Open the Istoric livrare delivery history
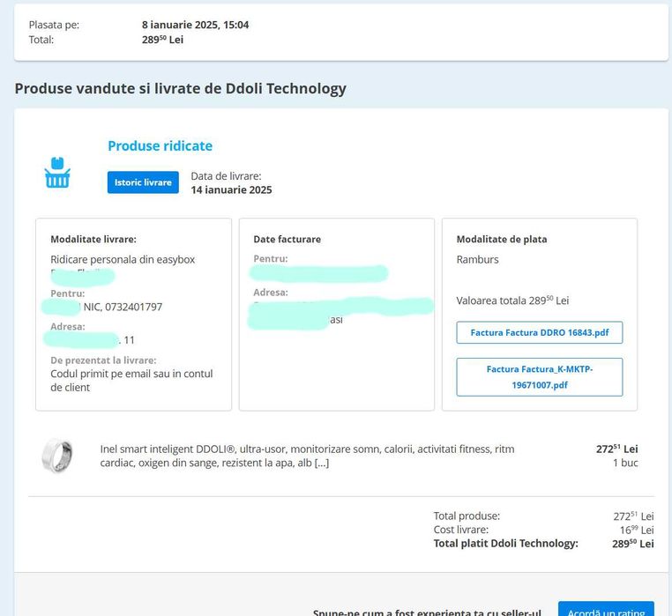672x616 pixels. [x=143, y=182]
